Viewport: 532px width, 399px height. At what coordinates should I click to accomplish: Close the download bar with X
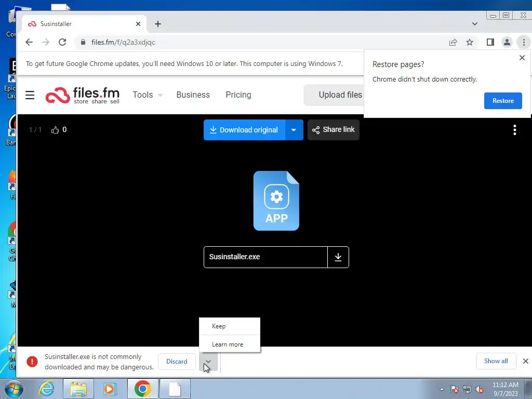click(526, 361)
